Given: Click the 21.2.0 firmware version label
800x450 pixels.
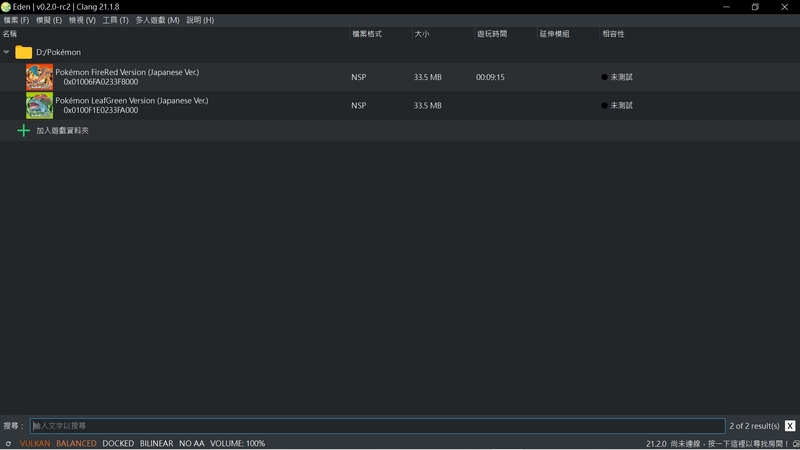Looking at the screenshot, I should point(656,444).
